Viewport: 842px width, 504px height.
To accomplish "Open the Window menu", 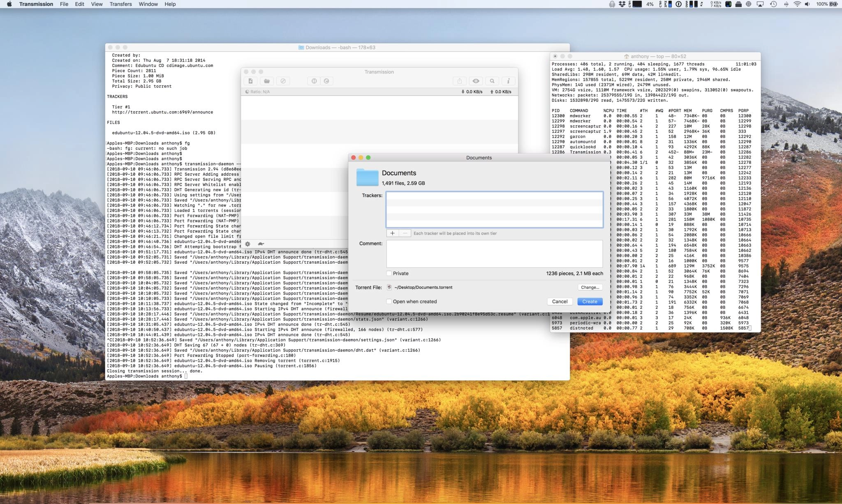I will [148, 4].
